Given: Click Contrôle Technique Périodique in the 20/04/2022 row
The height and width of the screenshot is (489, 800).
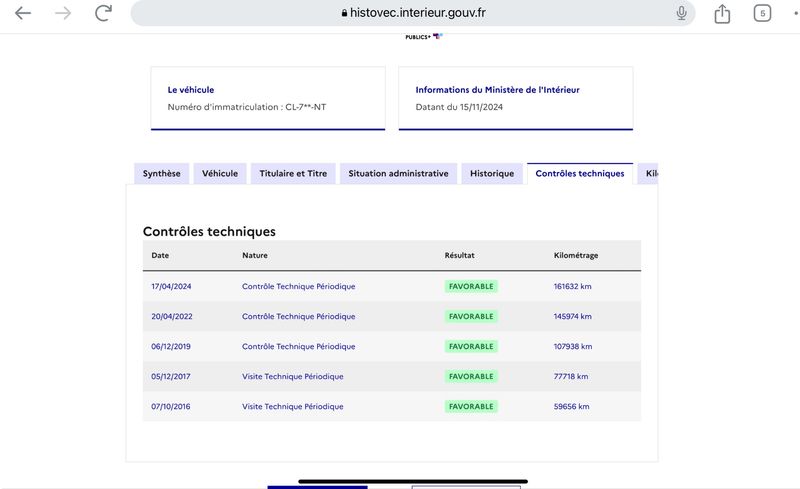Looking at the screenshot, I should click(298, 316).
